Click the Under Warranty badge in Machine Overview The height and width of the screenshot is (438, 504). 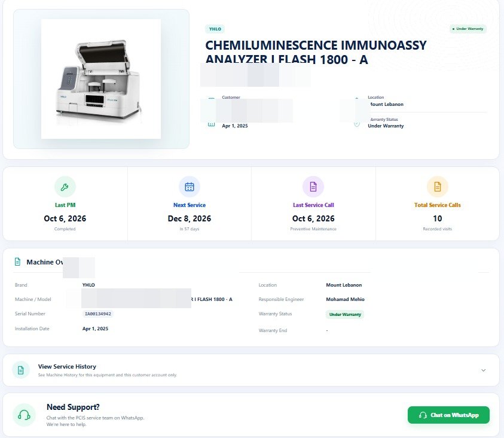(344, 314)
